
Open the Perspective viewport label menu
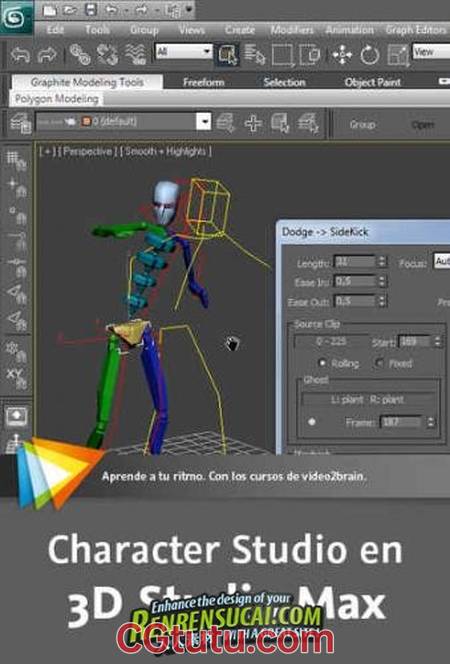(87, 151)
